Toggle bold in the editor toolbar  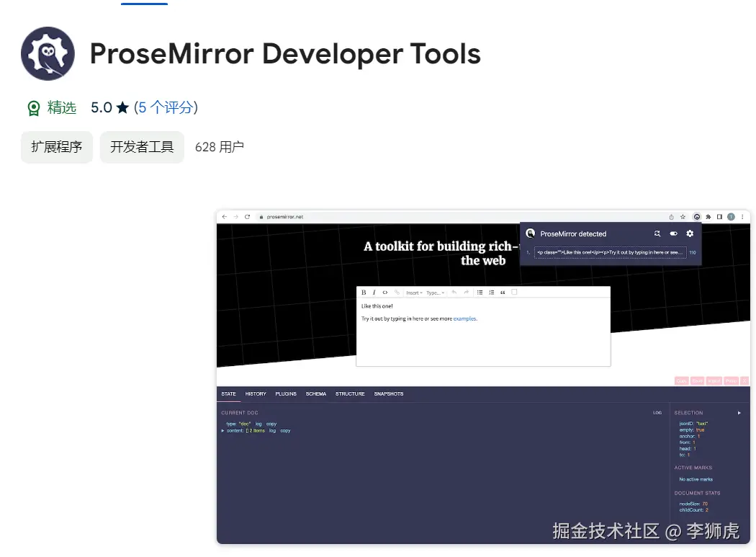click(x=364, y=293)
